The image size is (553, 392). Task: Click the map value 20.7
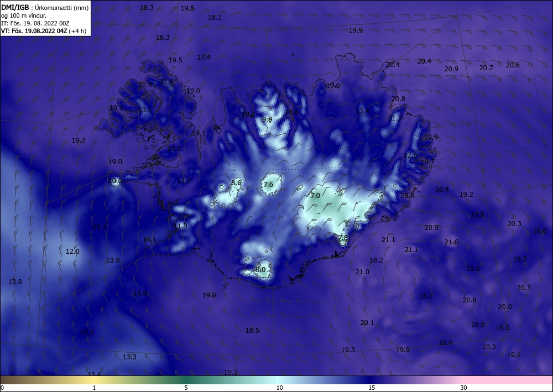(x=486, y=67)
